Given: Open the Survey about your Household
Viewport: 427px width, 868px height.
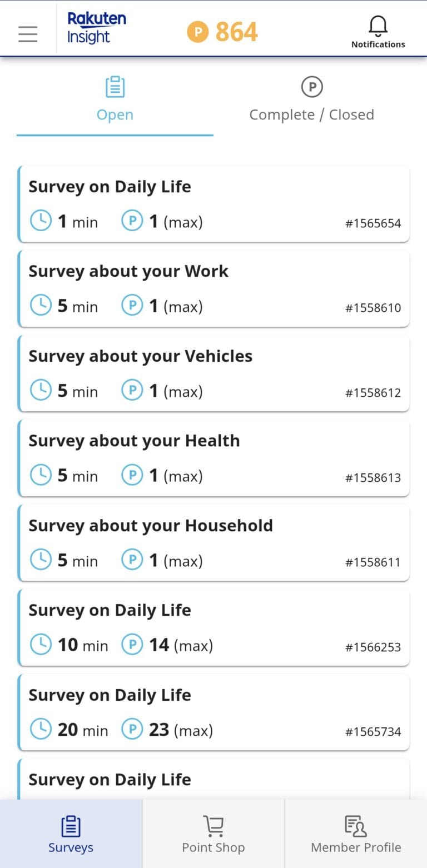Looking at the screenshot, I should (213, 542).
